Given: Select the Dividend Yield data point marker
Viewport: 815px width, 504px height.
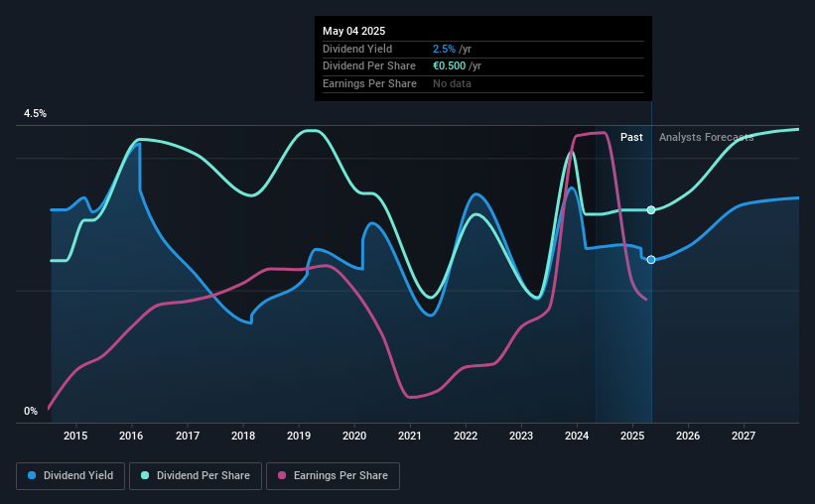Looking at the screenshot, I should coord(651,260).
